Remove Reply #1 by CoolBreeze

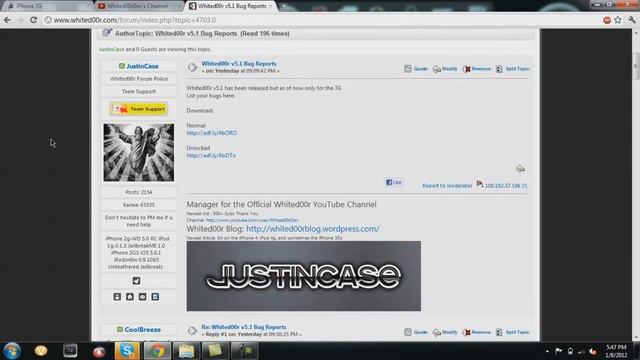[477, 332]
